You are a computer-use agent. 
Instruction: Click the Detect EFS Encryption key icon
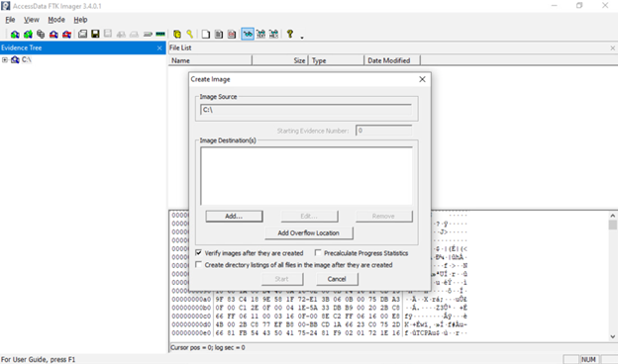coord(189,35)
